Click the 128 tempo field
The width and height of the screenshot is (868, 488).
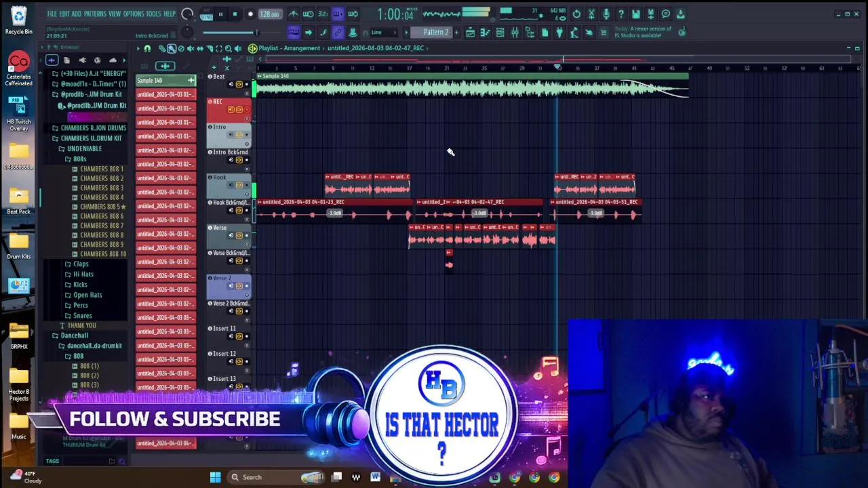point(270,14)
